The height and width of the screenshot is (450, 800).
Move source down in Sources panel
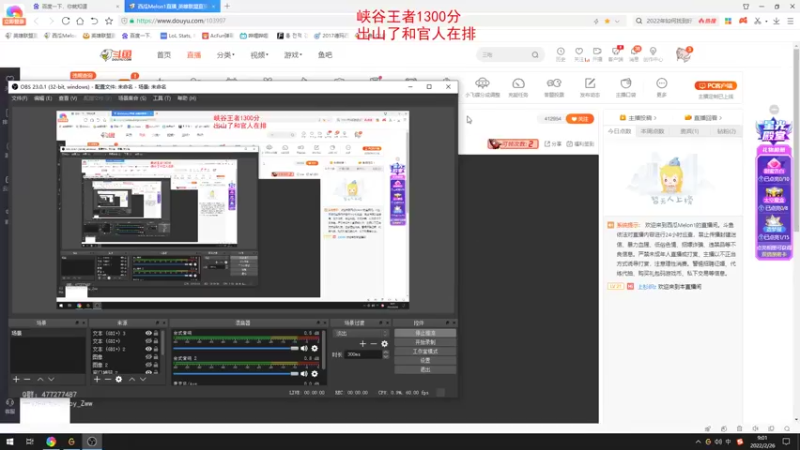click(143, 380)
